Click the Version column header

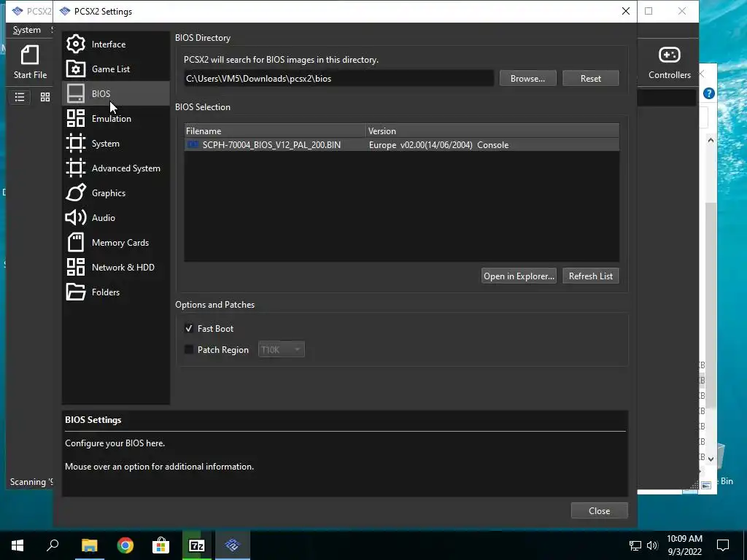tap(492, 131)
